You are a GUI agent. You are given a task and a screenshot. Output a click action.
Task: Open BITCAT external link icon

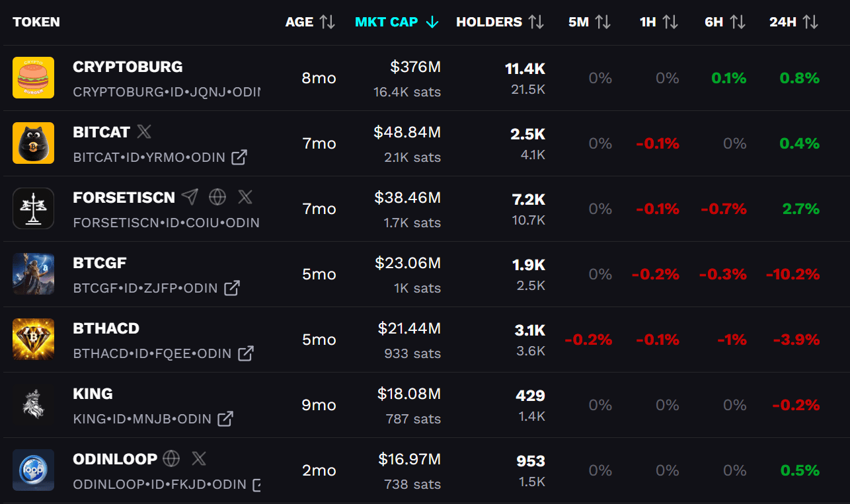tap(239, 157)
